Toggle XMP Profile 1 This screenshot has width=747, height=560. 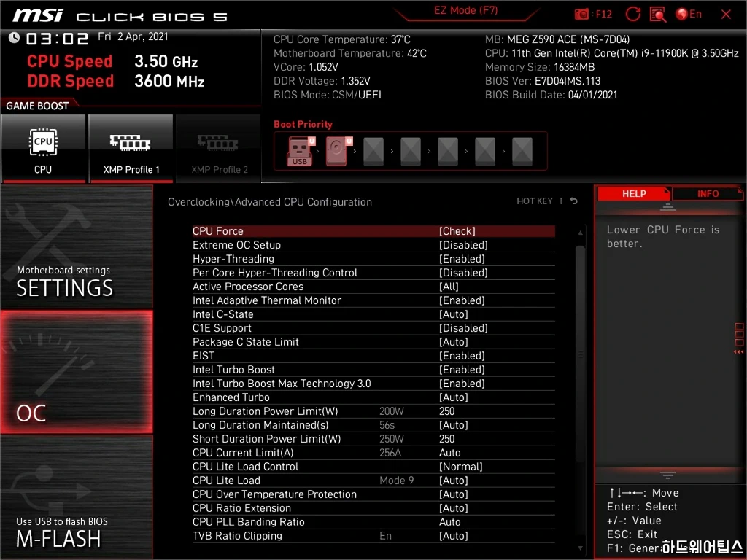click(x=130, y=148)
